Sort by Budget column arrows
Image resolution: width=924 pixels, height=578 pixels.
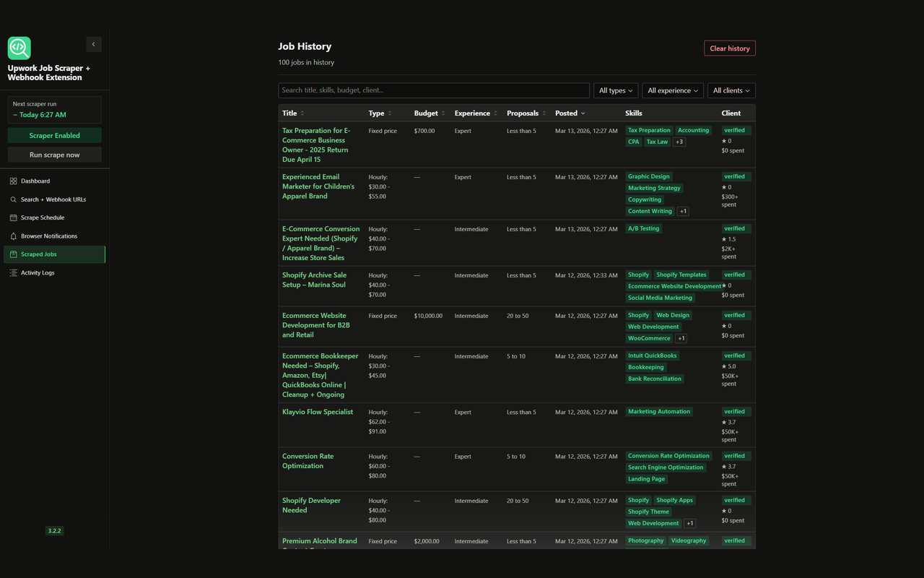pyautogui.click(x=443, y=113)
